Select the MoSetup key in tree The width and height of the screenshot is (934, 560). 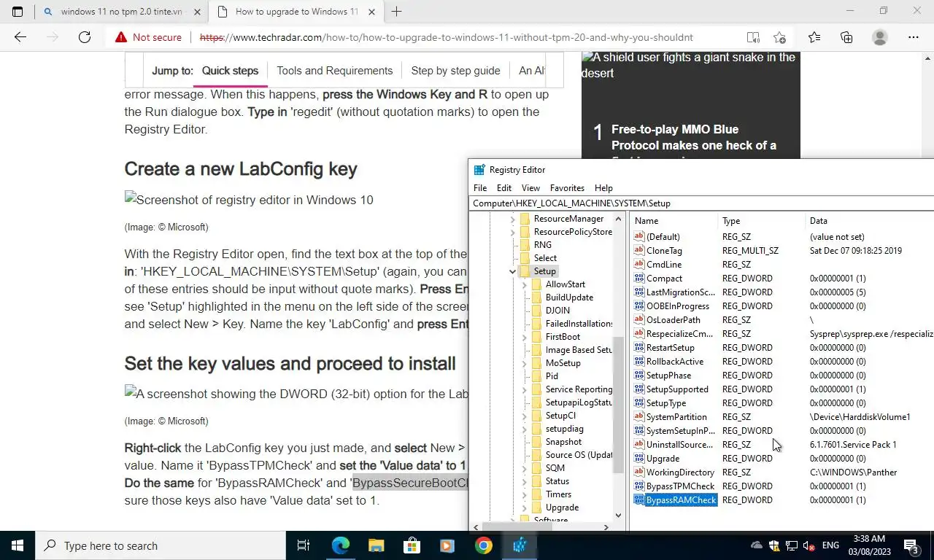pos(563,363)
